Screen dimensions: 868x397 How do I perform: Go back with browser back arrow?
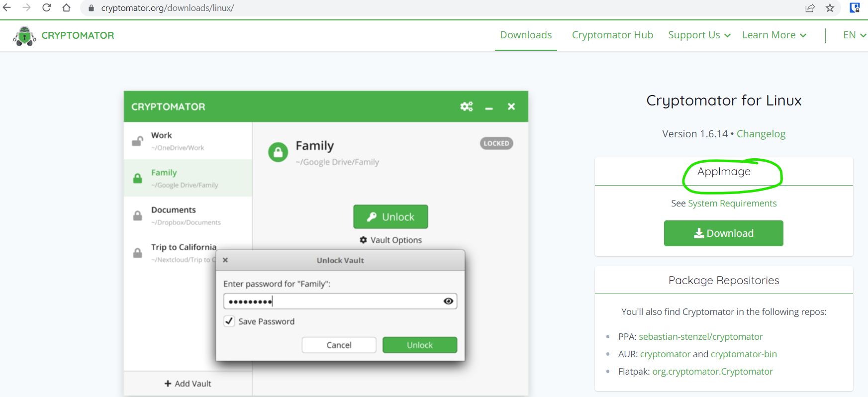coord(7,8)
